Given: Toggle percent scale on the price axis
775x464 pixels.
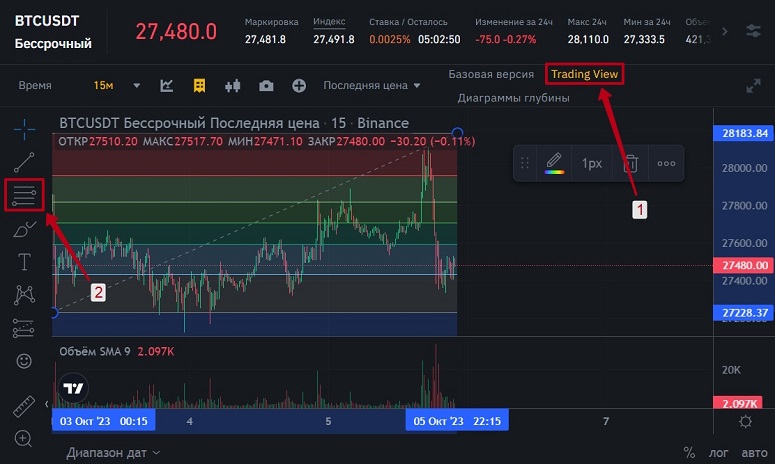Looking at the screenshot, I should coord(689,453).
